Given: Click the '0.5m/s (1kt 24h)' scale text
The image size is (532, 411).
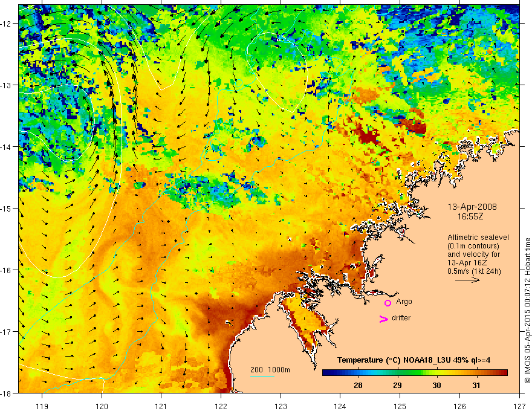Looking at the screenshot, I should pyautogui.click(x=474, y=271).
